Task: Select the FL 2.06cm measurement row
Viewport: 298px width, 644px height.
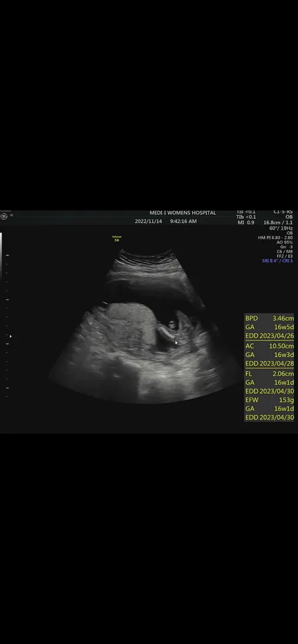Action: tap(269, 374)
